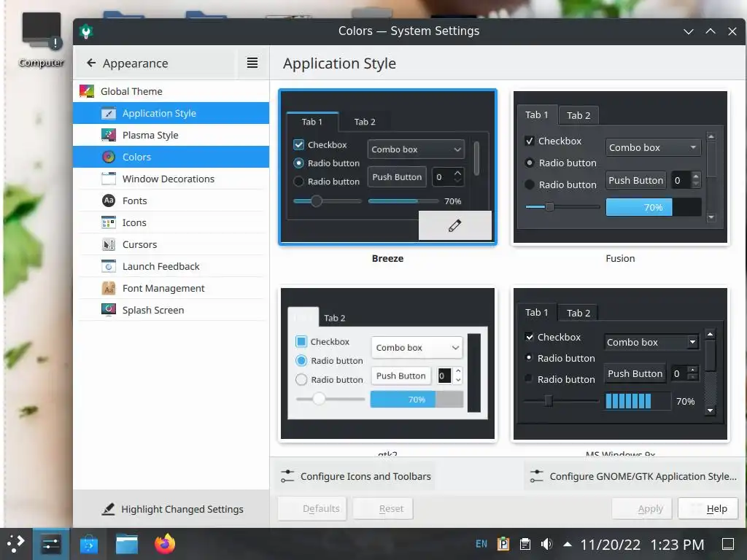The height and width of the screenshot is (560, 747).
Task: Select second Radio button in gtk2 preview
Action: point(301,379)
